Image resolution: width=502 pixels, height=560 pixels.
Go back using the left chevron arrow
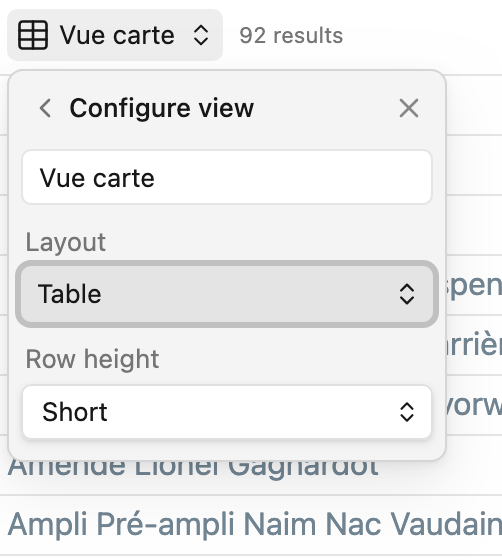(45, 108)
